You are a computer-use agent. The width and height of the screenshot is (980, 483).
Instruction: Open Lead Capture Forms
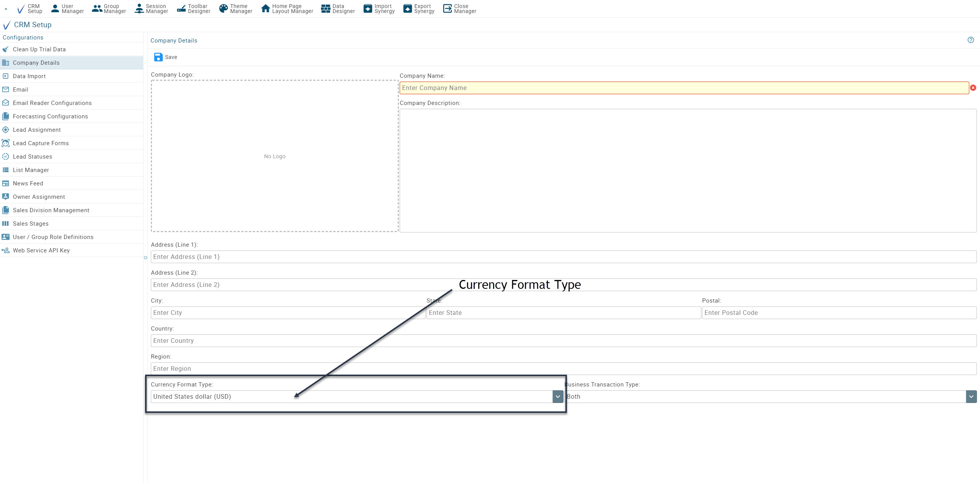point(72,143)
